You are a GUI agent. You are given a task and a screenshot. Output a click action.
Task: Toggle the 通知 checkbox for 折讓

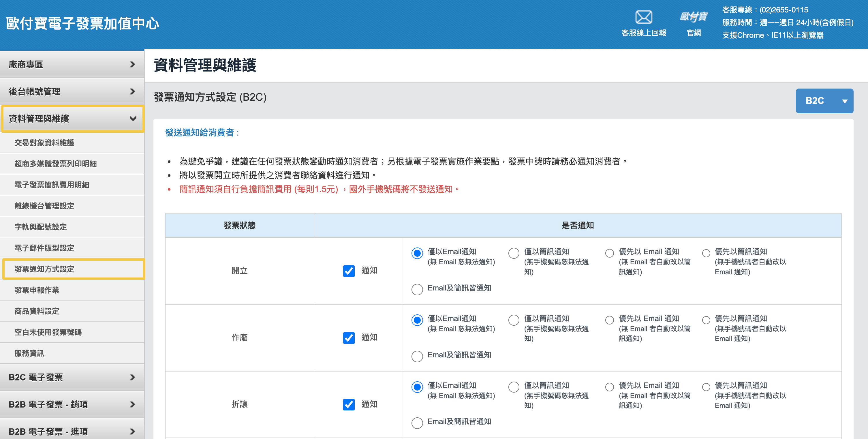point(349,404)
